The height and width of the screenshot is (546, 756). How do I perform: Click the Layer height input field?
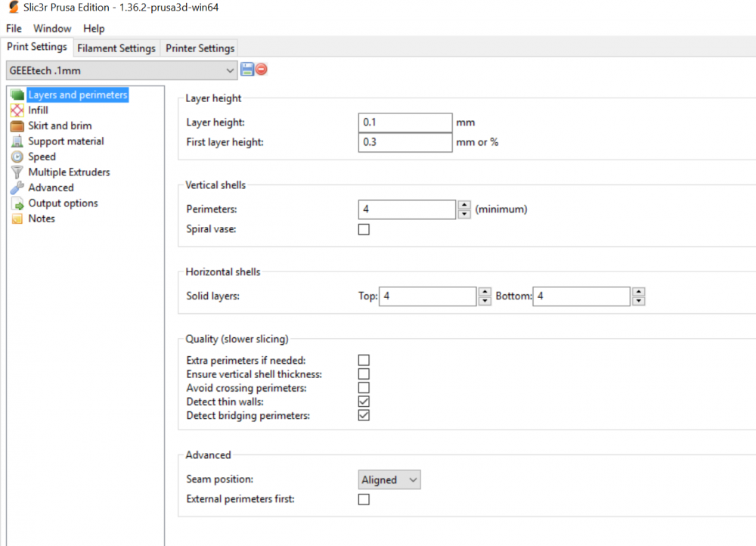pos(404,122)
